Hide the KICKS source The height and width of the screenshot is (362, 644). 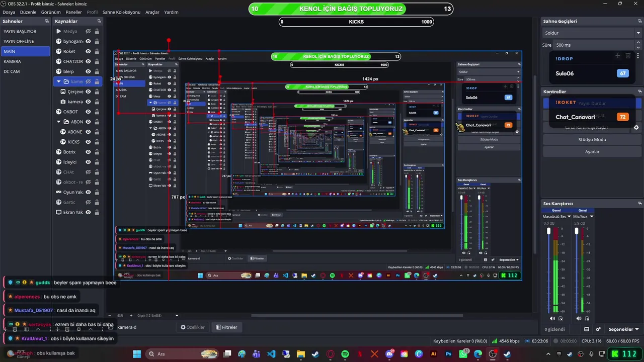click(88, 142)
